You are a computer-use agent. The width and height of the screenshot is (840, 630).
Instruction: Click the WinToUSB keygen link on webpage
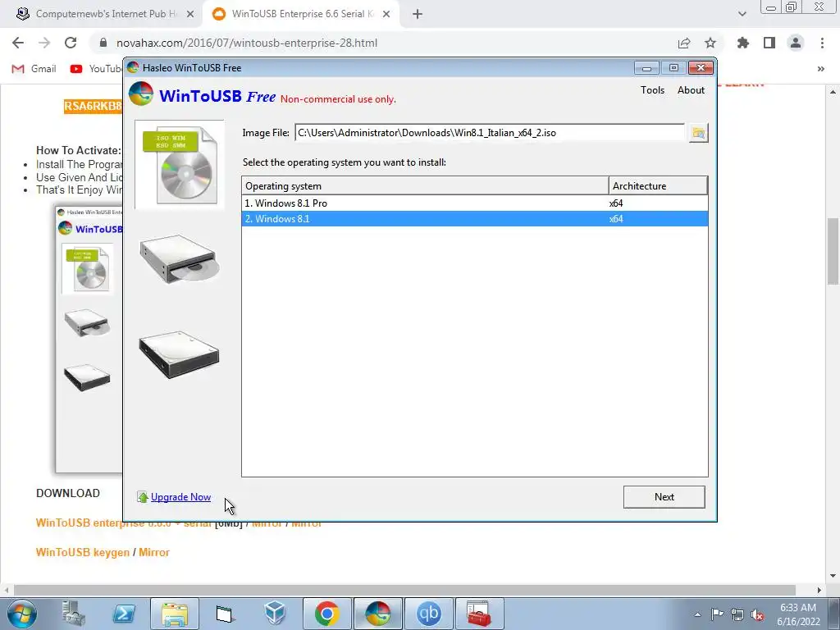click(83, 552)
